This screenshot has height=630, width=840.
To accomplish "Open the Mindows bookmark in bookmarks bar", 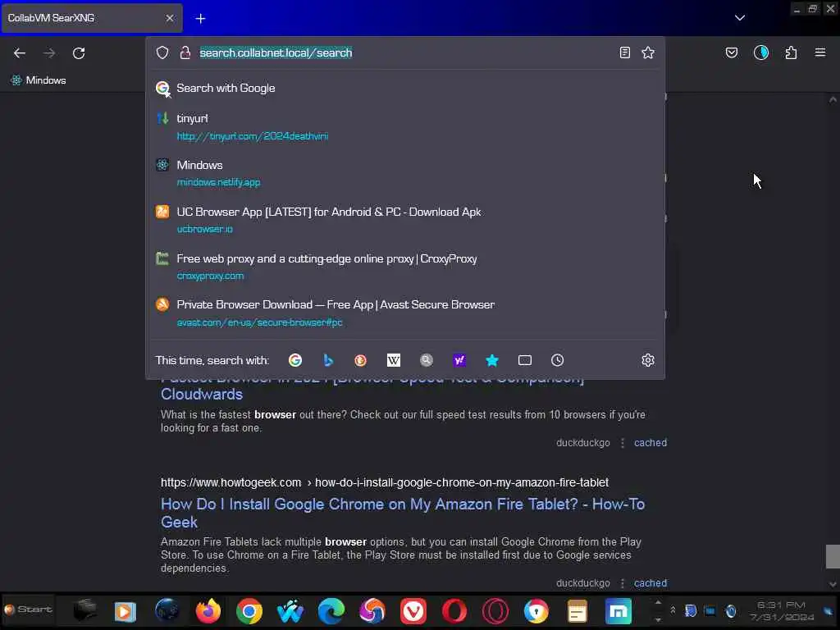I will click(38, 80).
